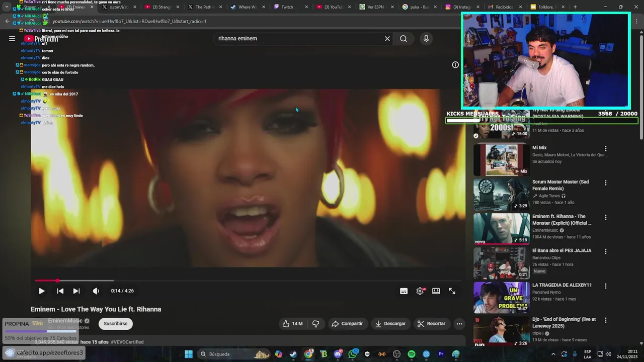Click the #VEVOCertified hashtag
Screen dimensions: 644x362
pos(127,342)
